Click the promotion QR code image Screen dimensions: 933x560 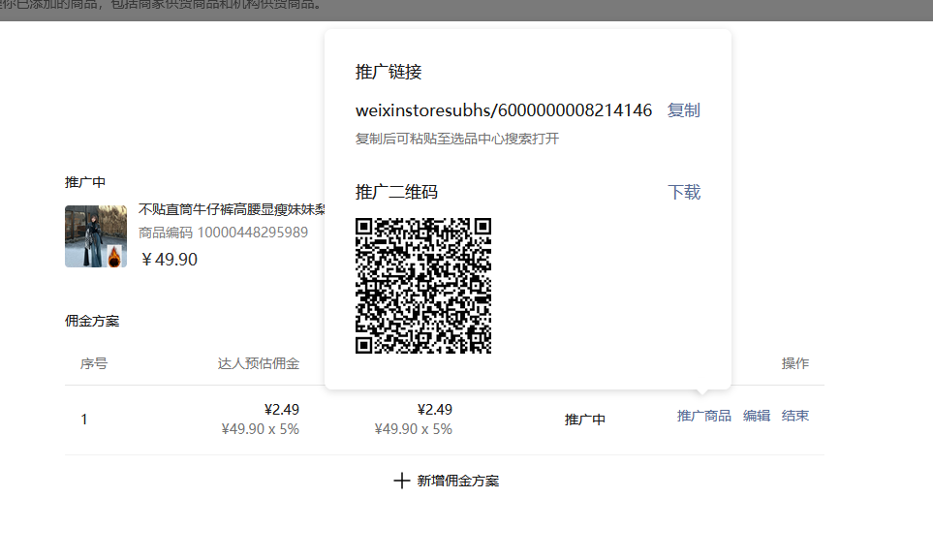click(x=423, y=286)
